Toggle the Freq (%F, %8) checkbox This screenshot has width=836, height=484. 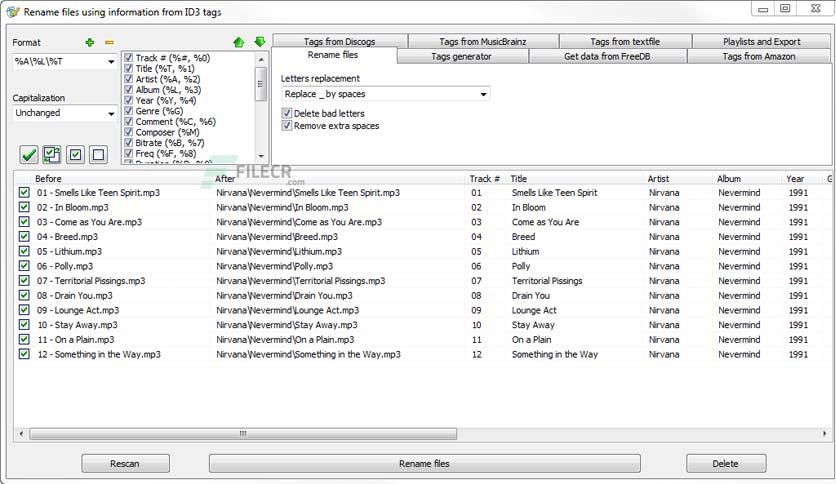[x=128, y=154]
